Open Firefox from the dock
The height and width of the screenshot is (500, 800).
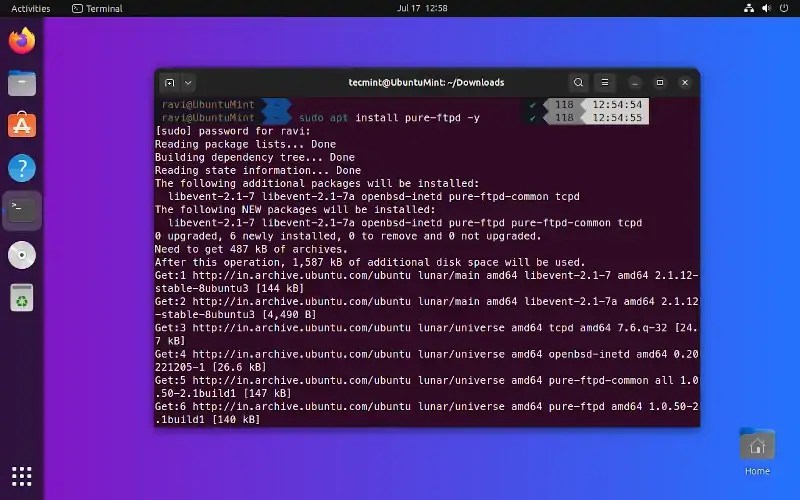click(22, 41)
